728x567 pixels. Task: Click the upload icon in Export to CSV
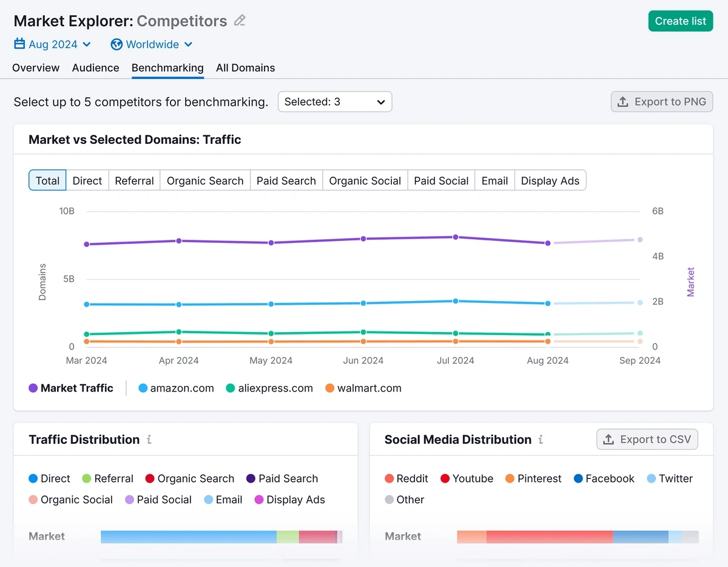click(x=608, y=440)
